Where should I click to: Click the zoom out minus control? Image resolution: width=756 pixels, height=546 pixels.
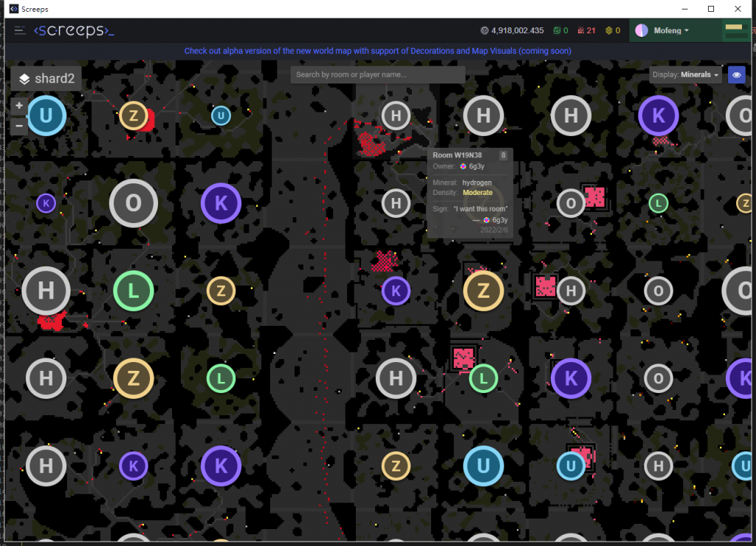click(x=18, y=126)
